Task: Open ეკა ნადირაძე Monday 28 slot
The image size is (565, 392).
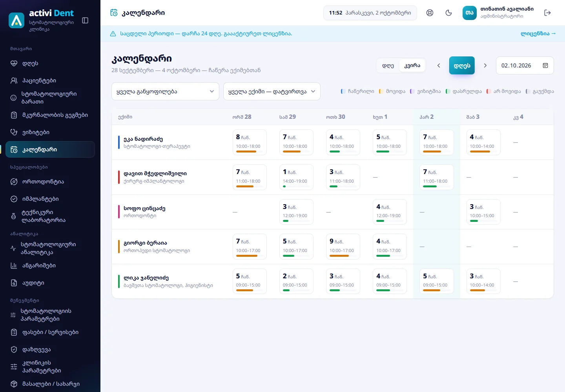Action: (250, 142)
